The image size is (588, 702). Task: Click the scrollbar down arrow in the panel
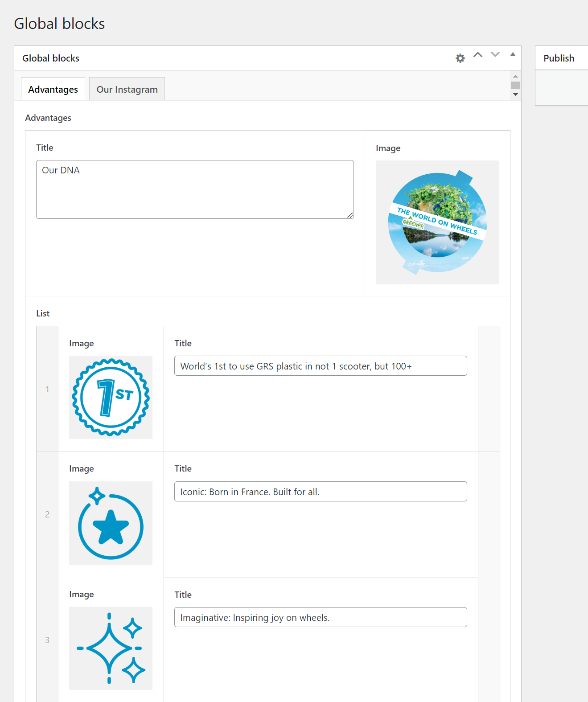[x=516, y=94]
